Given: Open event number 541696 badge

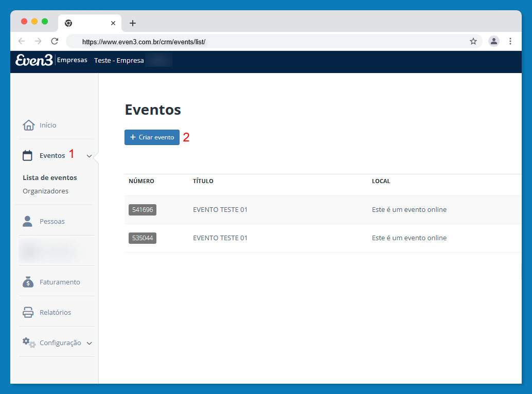Looking at the screenshot, I should tap(142, 209).
